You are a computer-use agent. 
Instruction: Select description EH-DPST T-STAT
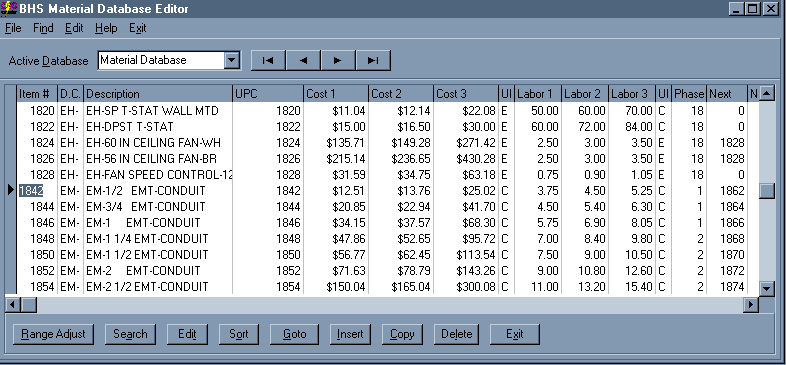click(x=130, y=126)
